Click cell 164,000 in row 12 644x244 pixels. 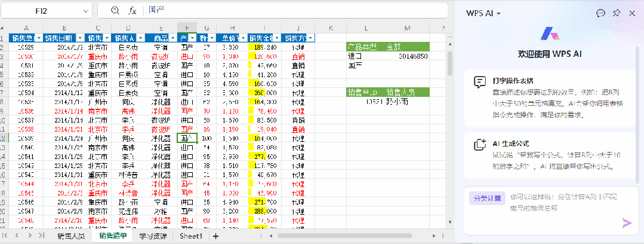pos(265,138)
